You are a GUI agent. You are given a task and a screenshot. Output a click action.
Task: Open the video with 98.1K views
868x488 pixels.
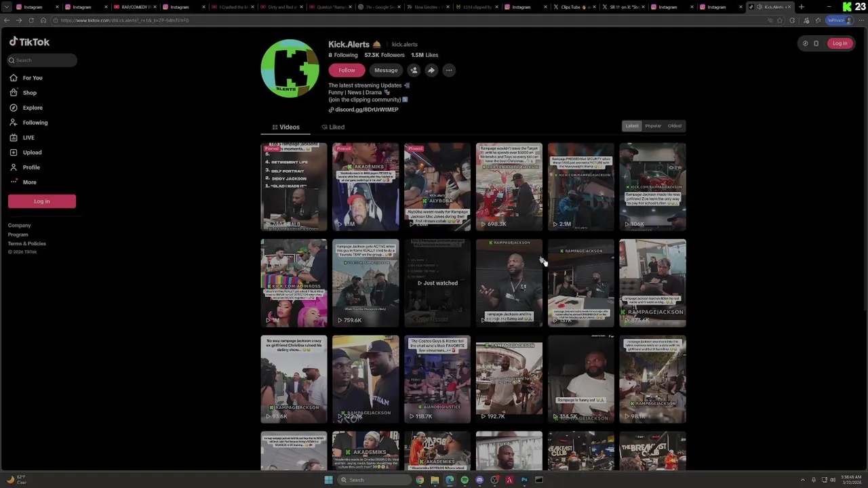(x=653, y=379)
